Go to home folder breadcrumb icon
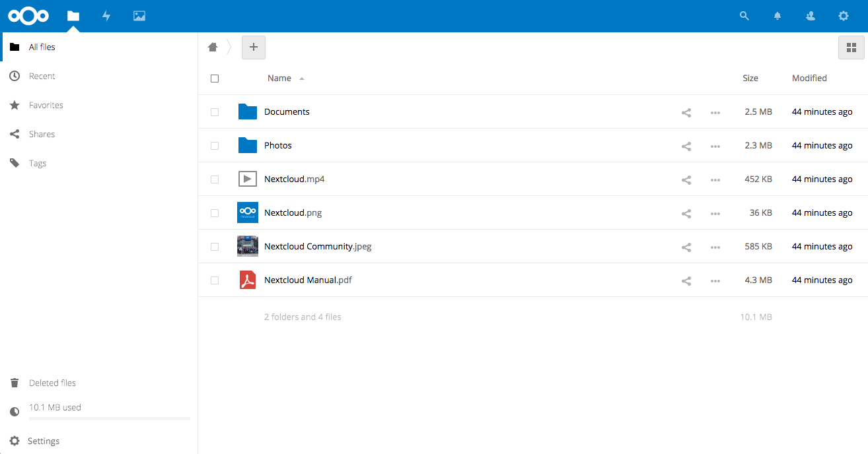868x454 pixels. point(213,47)
